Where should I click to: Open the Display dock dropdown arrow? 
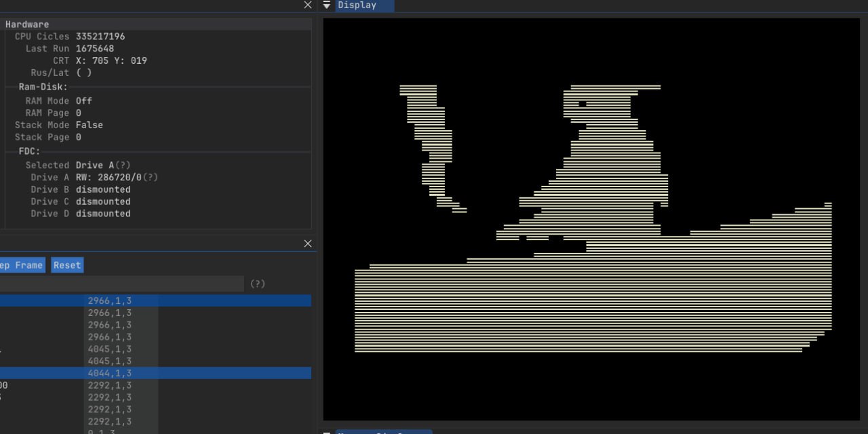tap(327, 5)
